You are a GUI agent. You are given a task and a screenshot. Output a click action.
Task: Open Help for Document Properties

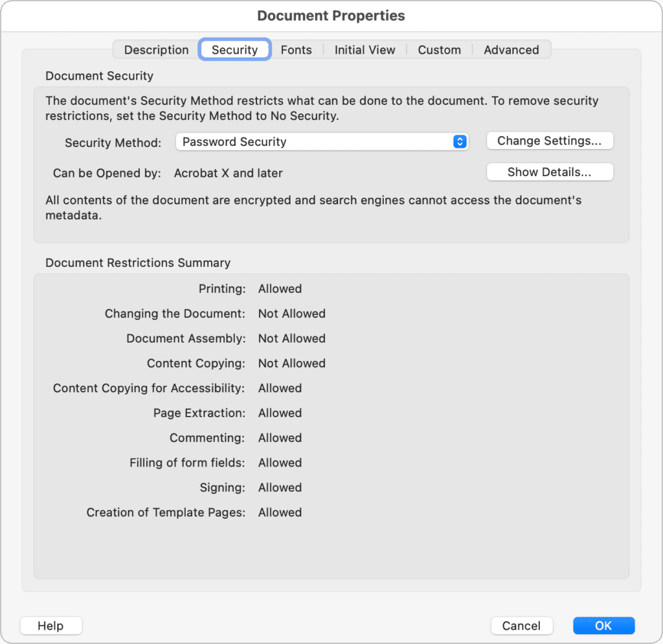click(x=51, y=625)
